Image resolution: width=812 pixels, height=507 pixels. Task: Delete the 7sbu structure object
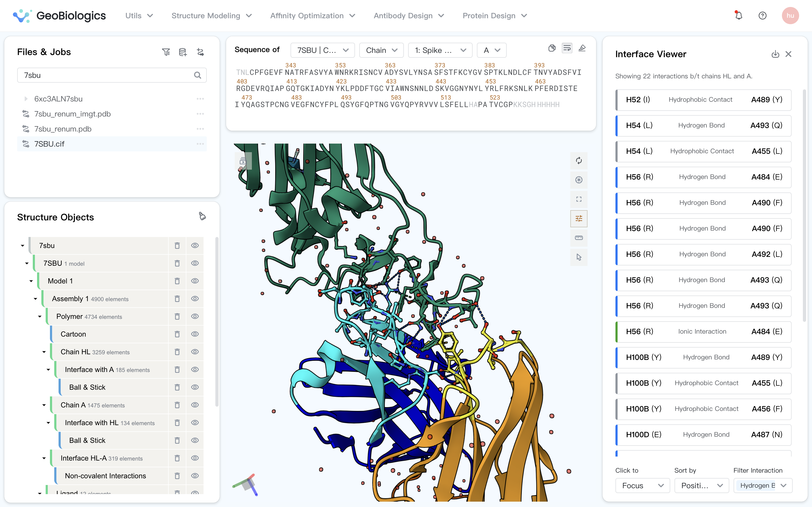(177, 246)
